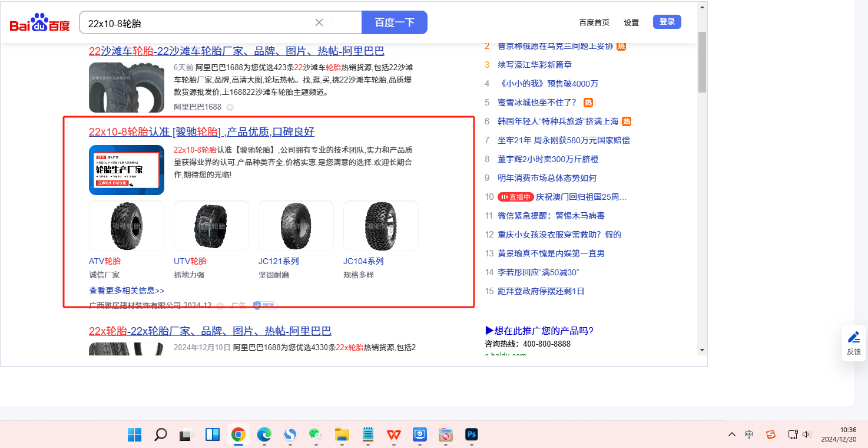The width and height of the screenshot is (868, 448).
Task: Clear the search box with X icon
Action: point(319,22)
